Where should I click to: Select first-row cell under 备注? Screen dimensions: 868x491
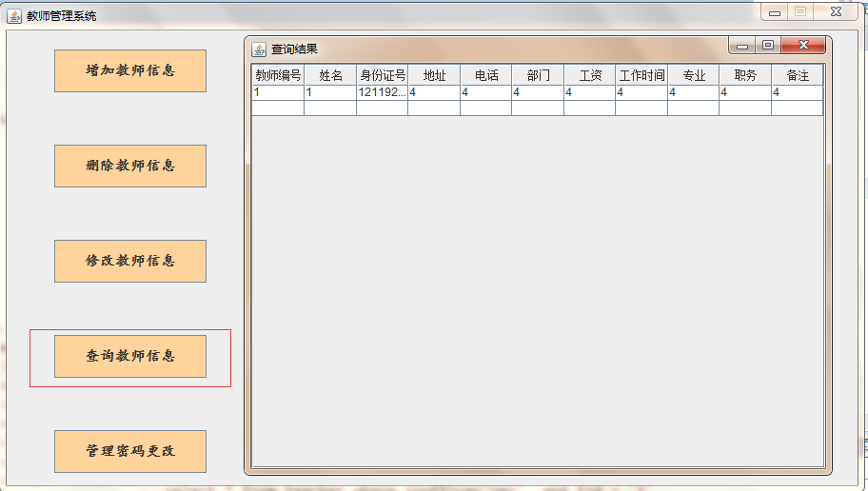tap(798, 92)
